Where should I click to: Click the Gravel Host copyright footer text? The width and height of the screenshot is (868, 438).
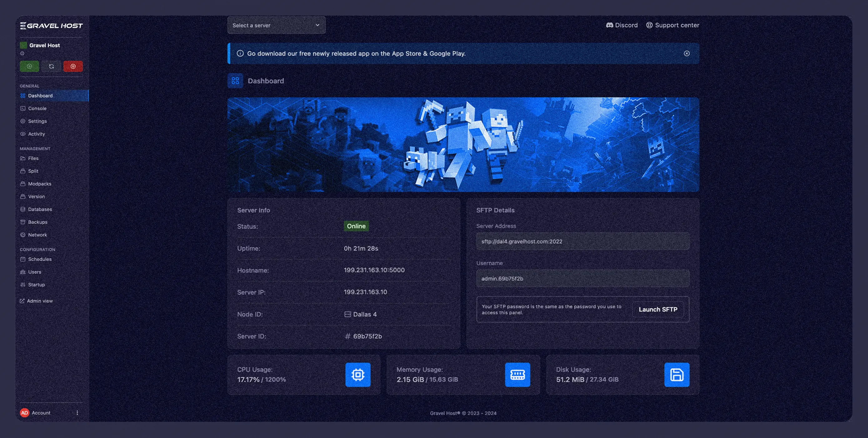pos(463,413)
